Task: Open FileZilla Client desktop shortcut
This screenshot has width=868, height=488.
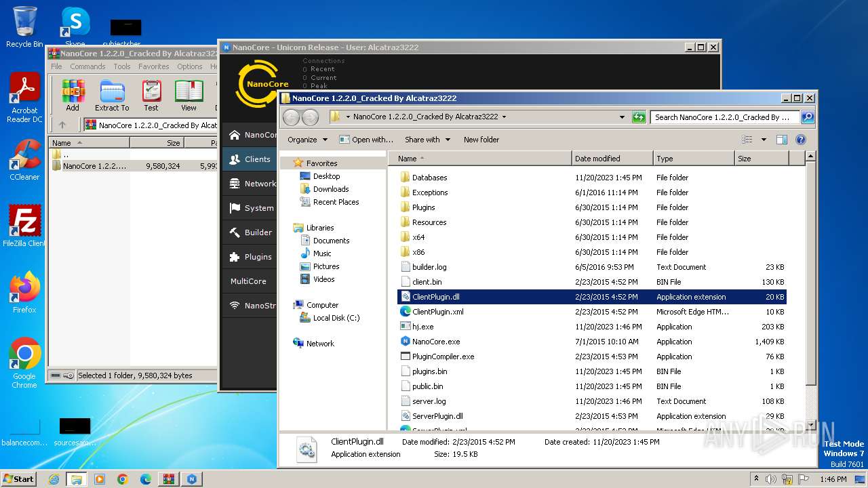Action: point(24,226)
